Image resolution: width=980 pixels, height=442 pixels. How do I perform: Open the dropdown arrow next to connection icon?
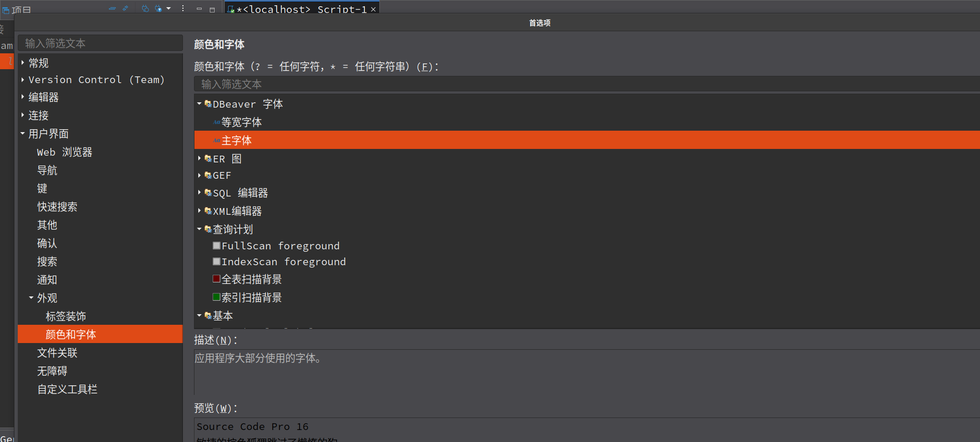pos(168,8)
